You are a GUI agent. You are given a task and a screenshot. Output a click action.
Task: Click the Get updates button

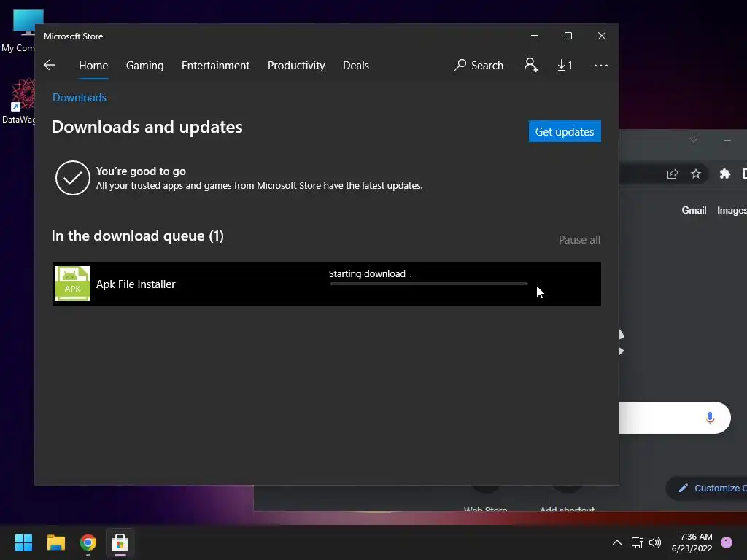click(x=565, y=131)
